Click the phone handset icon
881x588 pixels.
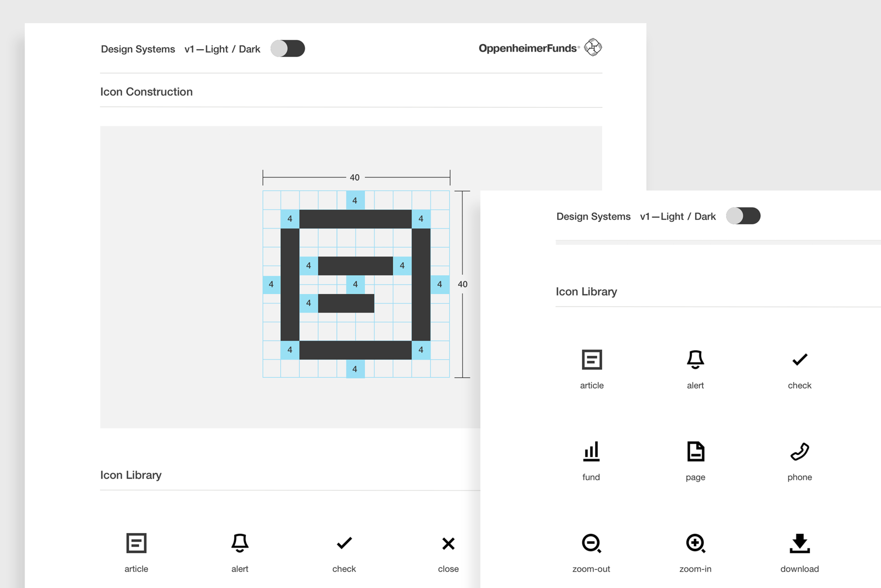(x=799, y=451)
